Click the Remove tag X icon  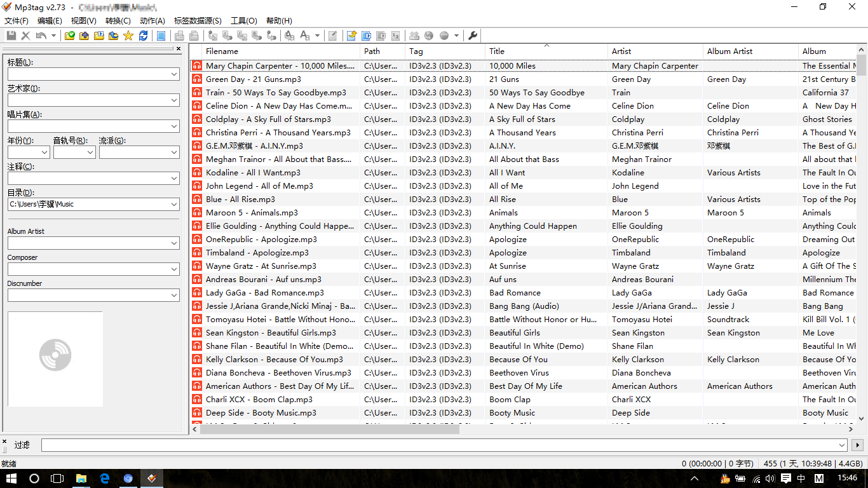25,36
